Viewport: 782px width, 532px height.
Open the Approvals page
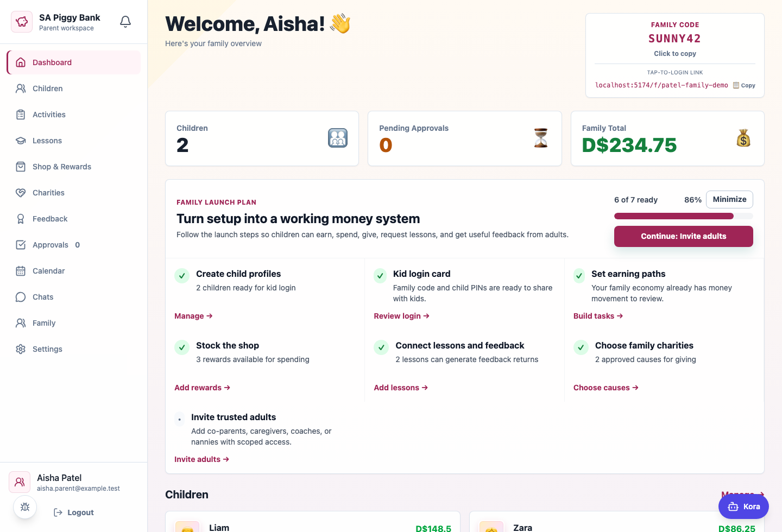coord(74,245)
